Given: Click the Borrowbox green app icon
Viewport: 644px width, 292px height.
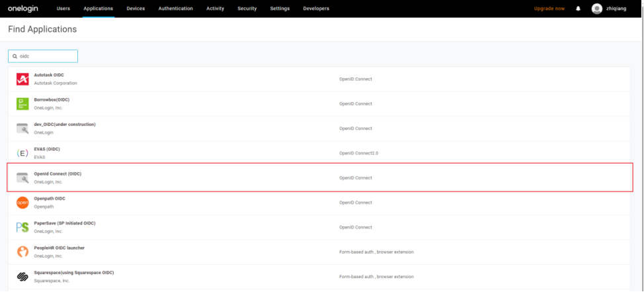Looking at the screenshot, I should (22, 104).
